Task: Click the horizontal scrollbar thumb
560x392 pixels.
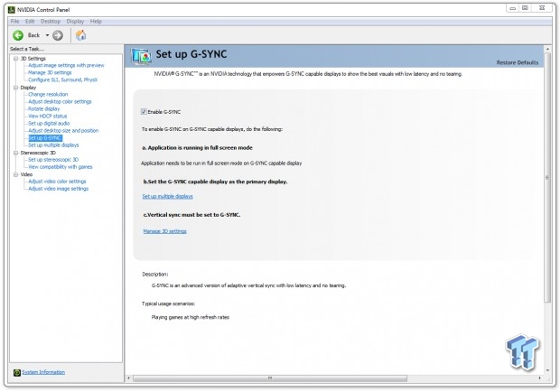Action: [270, 378]
